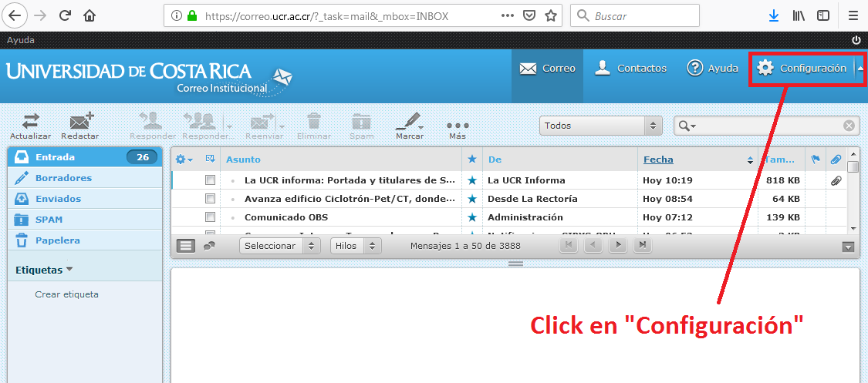The width and height of the screenshot is (868, 383).
Task: Select the Enviados folder
Action: [x=85, y=199]
